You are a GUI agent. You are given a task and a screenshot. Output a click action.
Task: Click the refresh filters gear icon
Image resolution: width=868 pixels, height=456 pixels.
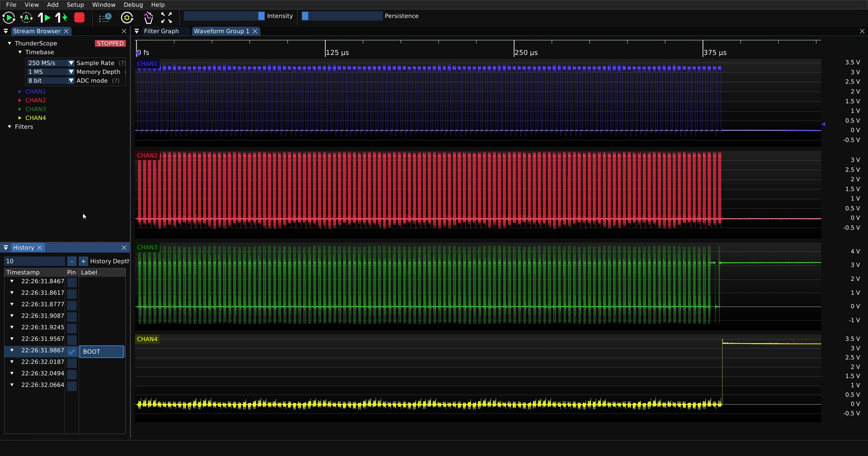[x=127, y=18]
